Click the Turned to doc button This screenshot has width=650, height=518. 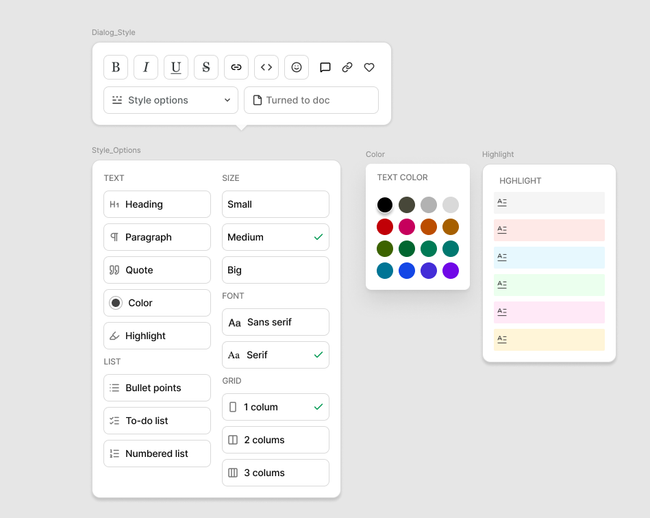click(311, 100)
